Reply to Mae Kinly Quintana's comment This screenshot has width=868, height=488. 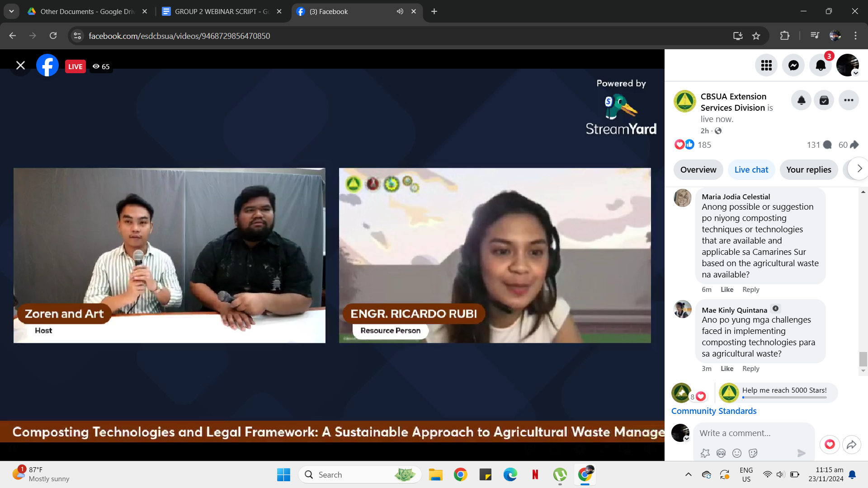coord(750,369)
